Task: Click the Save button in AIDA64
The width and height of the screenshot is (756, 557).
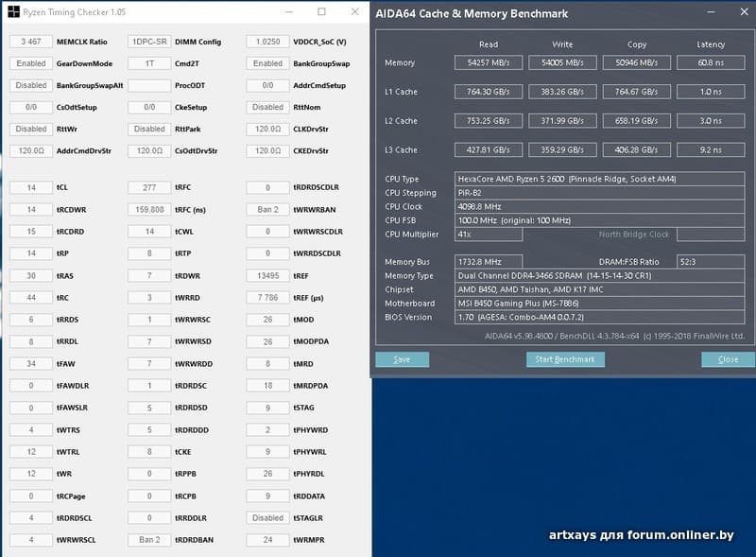Action: tap(402, 359)
